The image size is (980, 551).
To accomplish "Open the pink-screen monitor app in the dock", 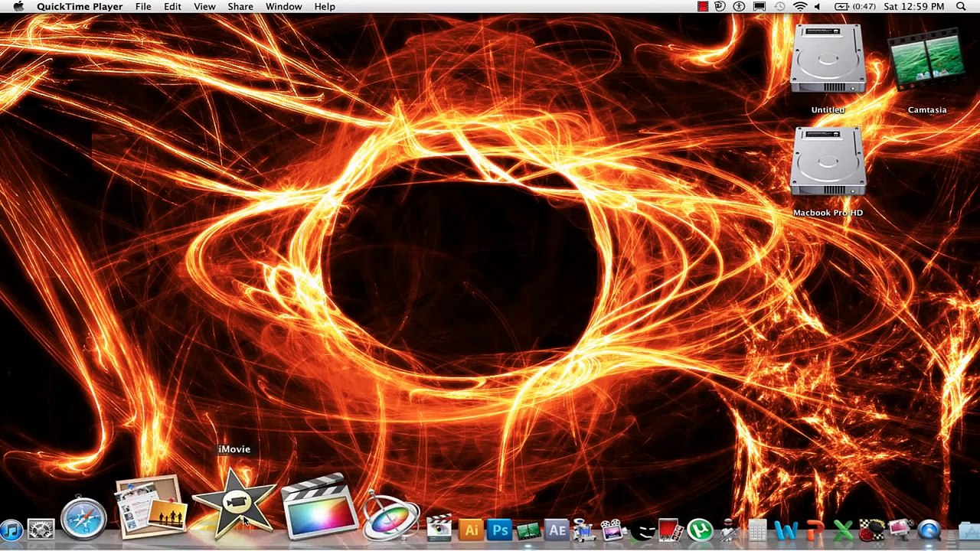I will click(900, 529).
